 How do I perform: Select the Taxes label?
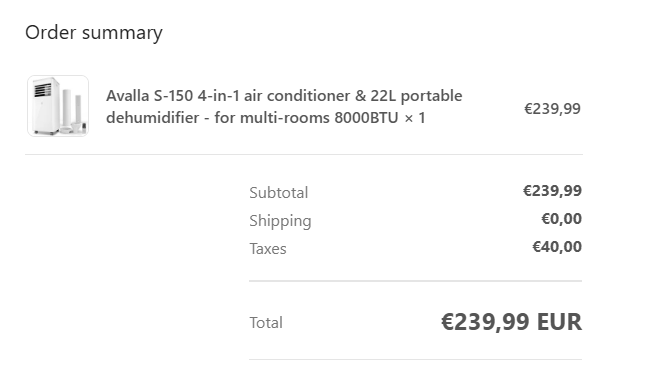click(268, 249)
